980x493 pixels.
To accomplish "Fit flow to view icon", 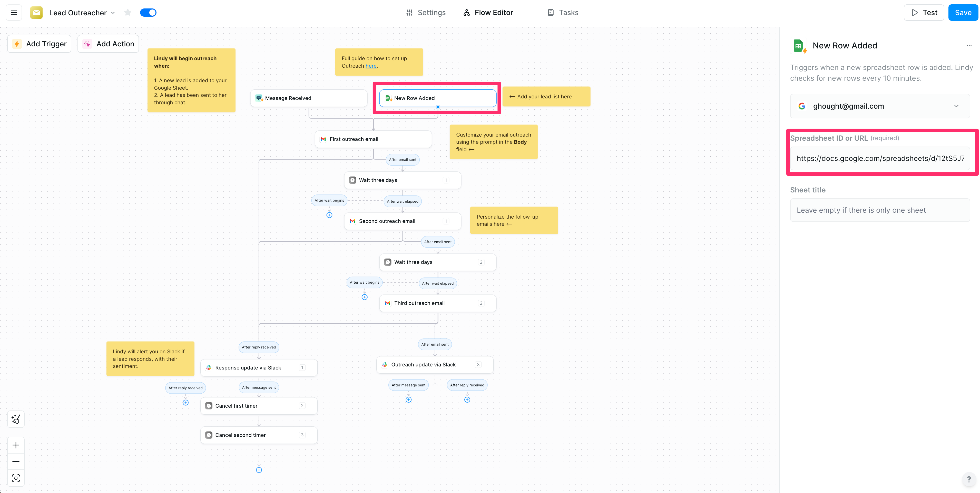I will click(16, 478).
